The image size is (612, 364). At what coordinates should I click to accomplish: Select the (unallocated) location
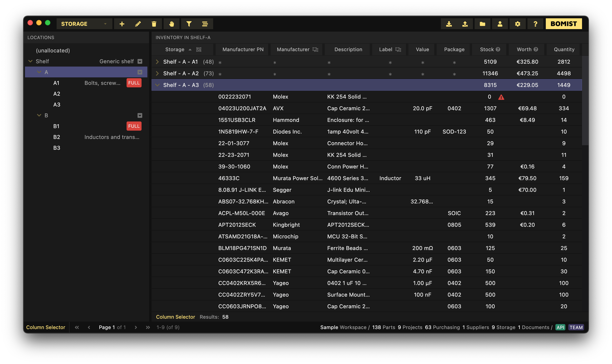[x=86, y=51]
